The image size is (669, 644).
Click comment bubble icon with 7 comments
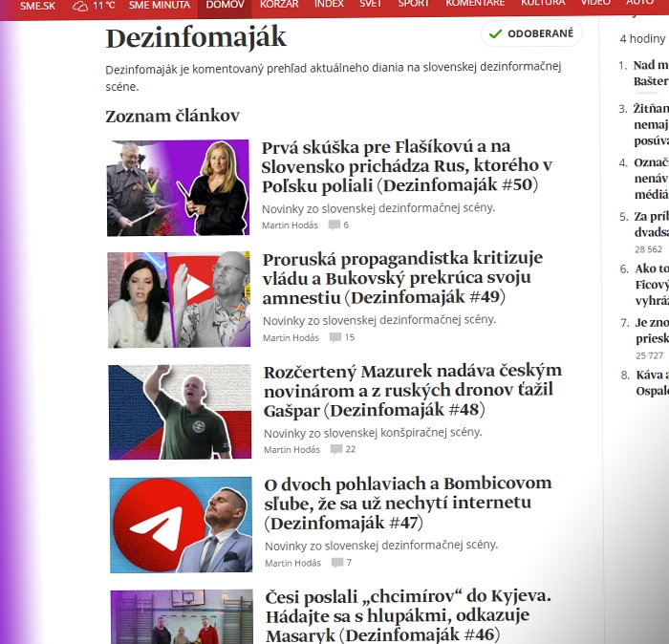point(336,563)
